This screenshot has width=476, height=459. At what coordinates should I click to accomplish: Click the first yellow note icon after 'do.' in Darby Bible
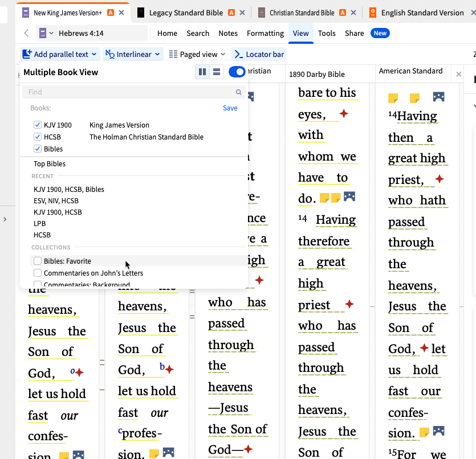click(324, 198)
